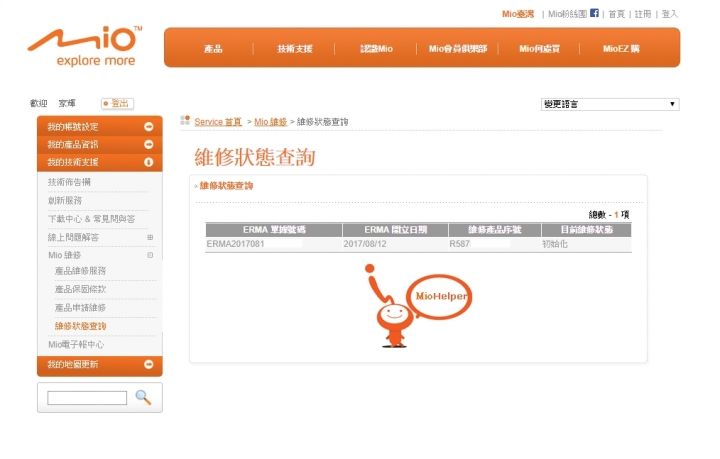Click the 總數 - 1 項 count text

(609, 214)
